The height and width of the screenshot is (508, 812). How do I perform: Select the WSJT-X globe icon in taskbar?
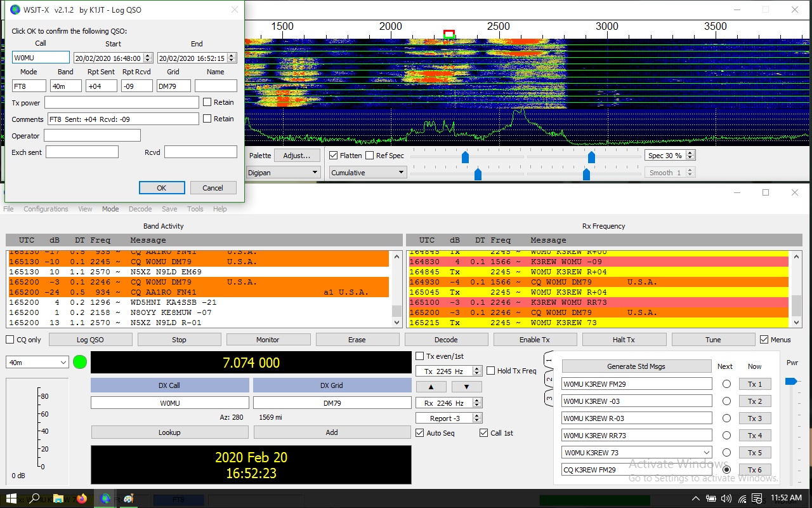105,498
